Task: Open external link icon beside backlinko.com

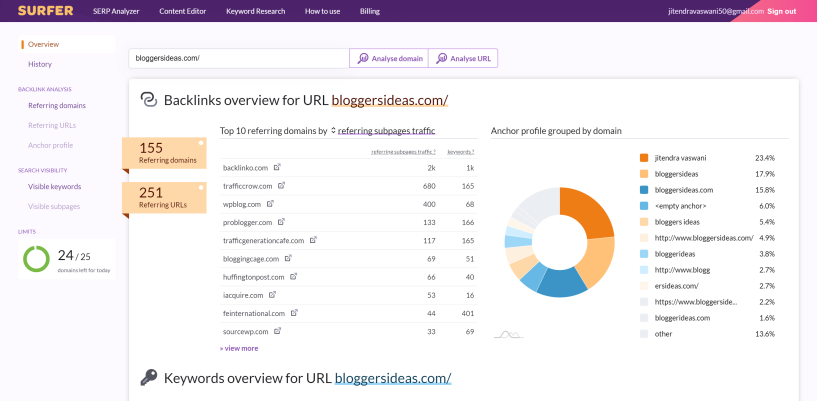Action: pos(278,167)
